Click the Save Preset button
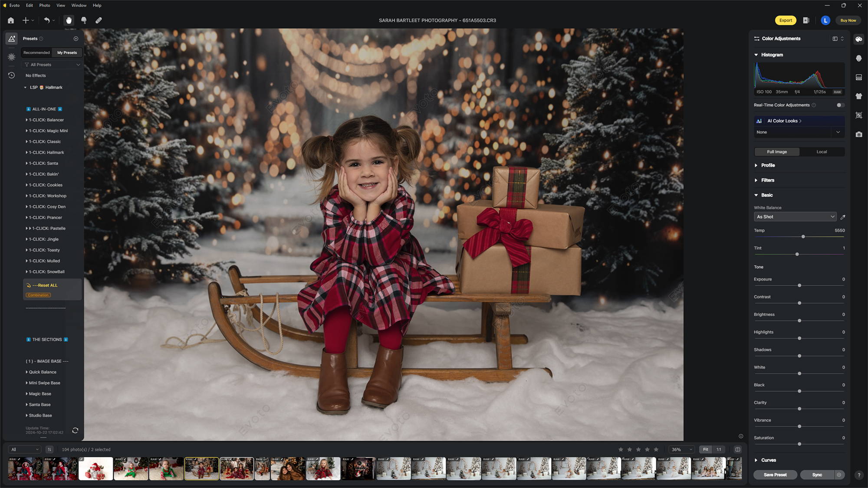The height and width of the screenshot is (488, 868). point(775,475)
